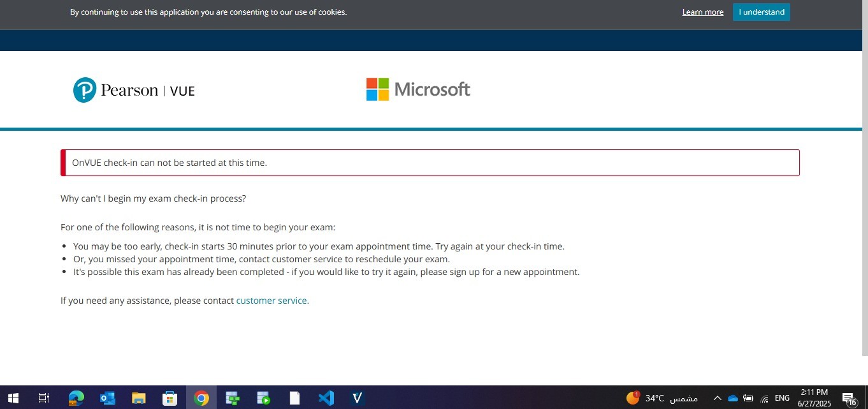Click 'OnVUE check-in can not be started' alert text

click(170, 163)
